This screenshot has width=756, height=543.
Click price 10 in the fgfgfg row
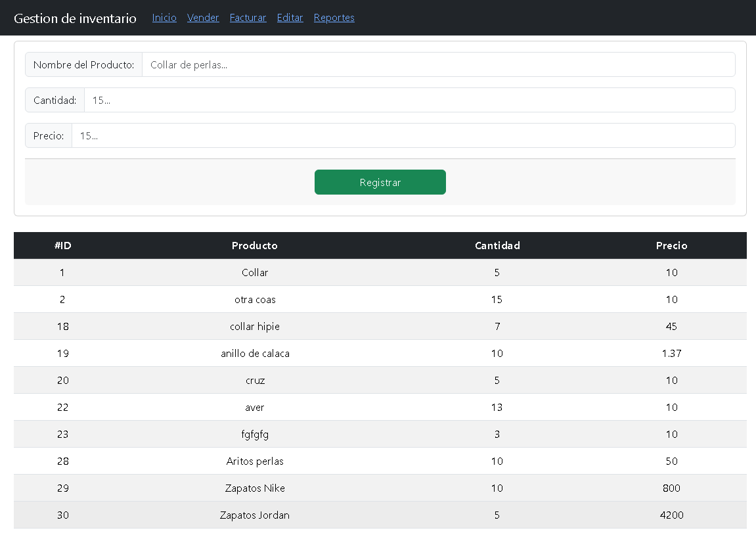[672, 435]
